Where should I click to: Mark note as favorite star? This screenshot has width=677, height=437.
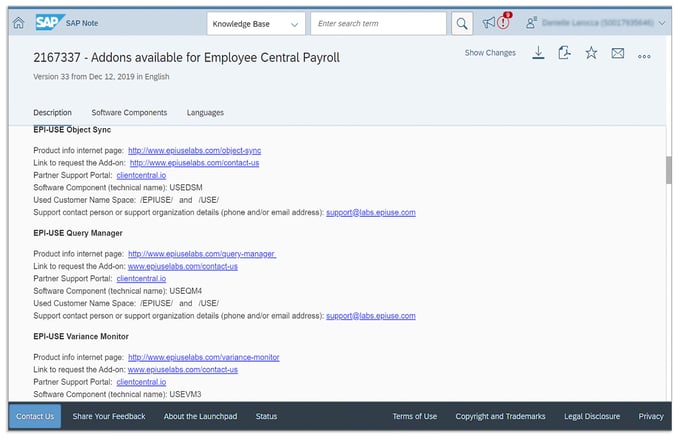tap(591, 53)
